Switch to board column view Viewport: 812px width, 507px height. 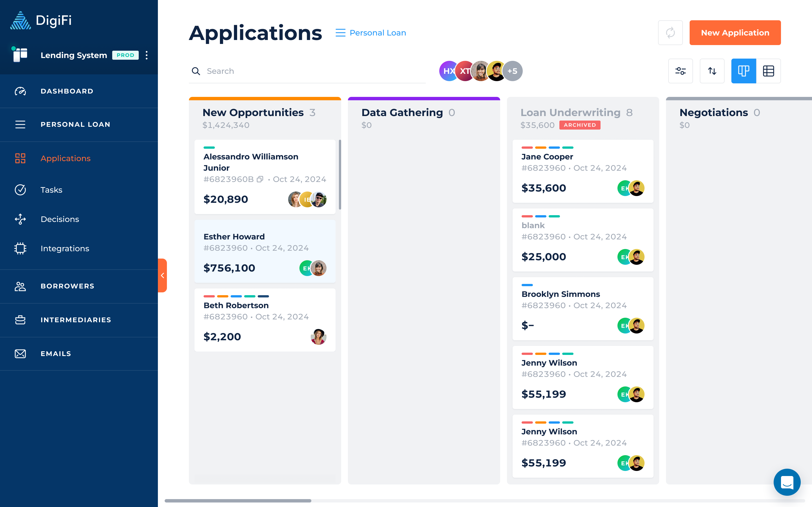point(743,71)
